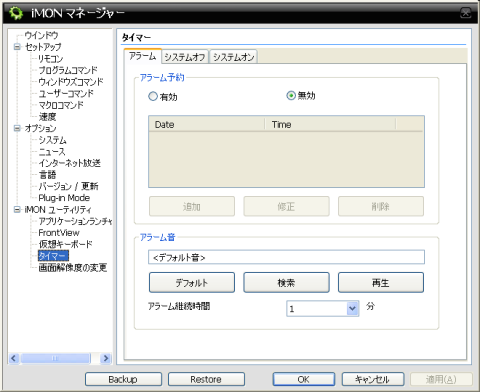Collapse the iMON ユーティリティ tree node
This screenshot has height=392, width=480.
pyautogui.click(x=17, y=209)
